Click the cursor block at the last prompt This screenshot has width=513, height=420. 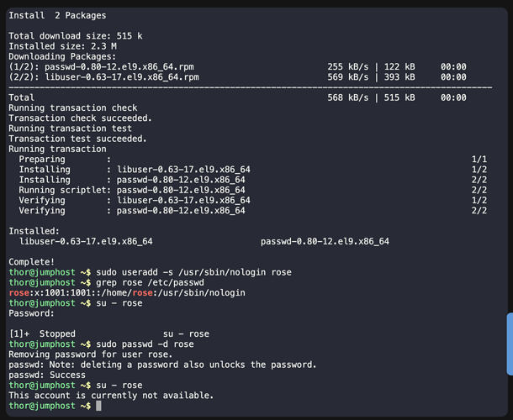point(98,406)
